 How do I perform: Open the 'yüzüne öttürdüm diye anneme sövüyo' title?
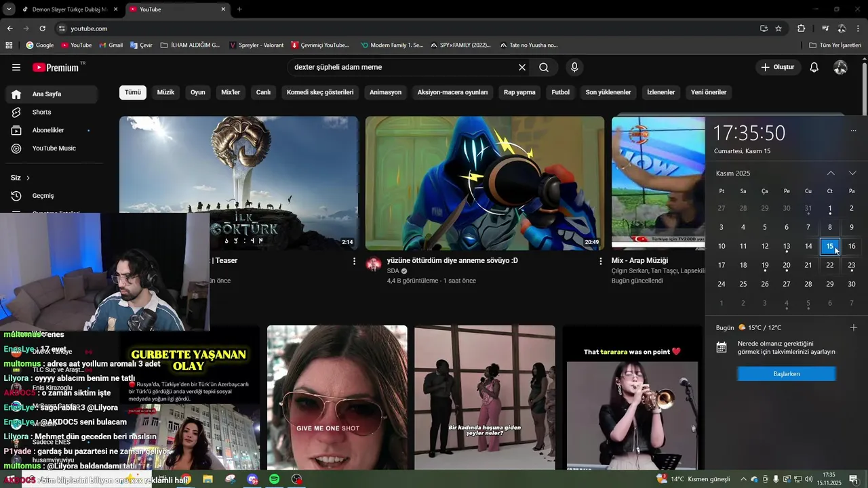point(452,260)
